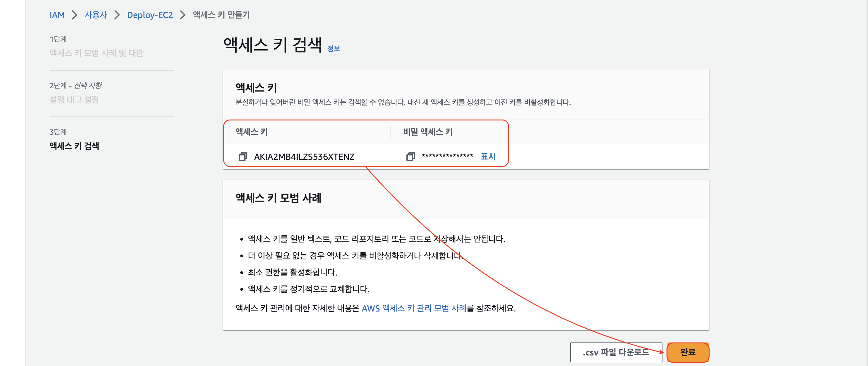Click the chevron after IAM breadcrumb

pyautogui.click(x=74, y=15)
